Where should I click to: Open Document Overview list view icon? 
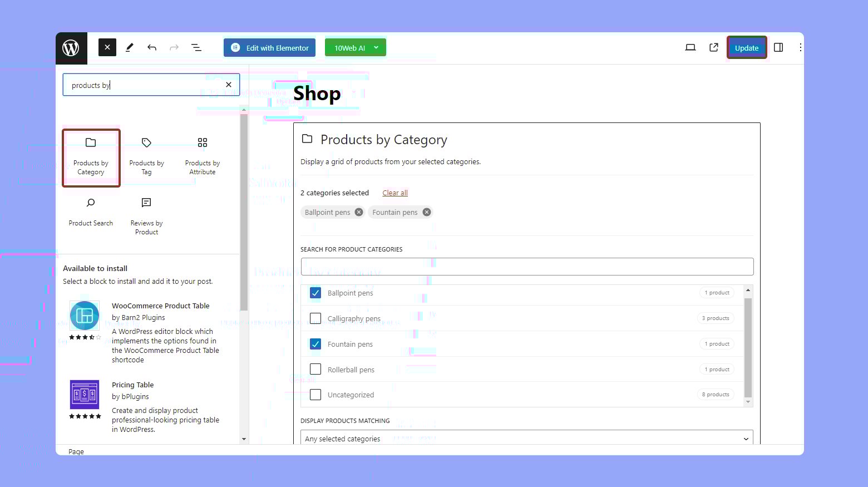[196, 48]
